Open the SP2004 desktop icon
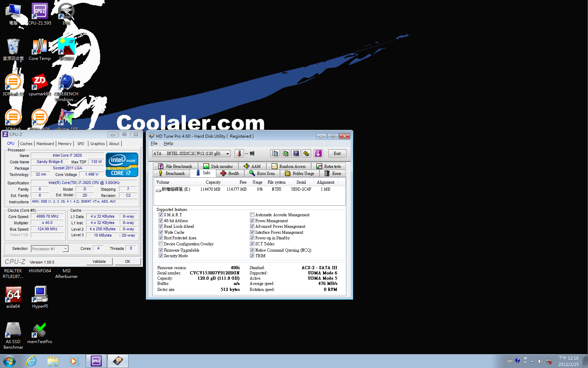Viewport: 588px width, 368px height. [x=66, y=50]
